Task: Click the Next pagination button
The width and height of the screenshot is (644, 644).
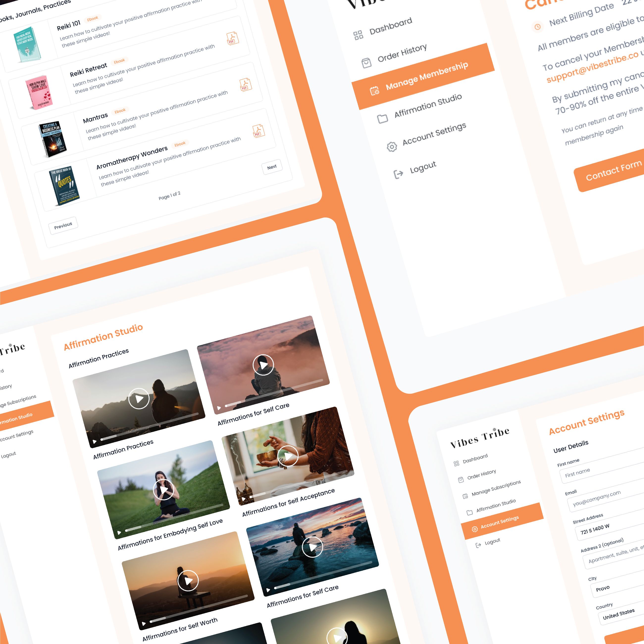Action: click(x=272, y=167)
